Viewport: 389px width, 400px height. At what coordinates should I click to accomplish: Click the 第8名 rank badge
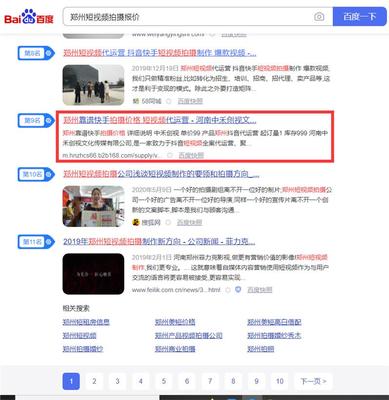tap(36, 53)
